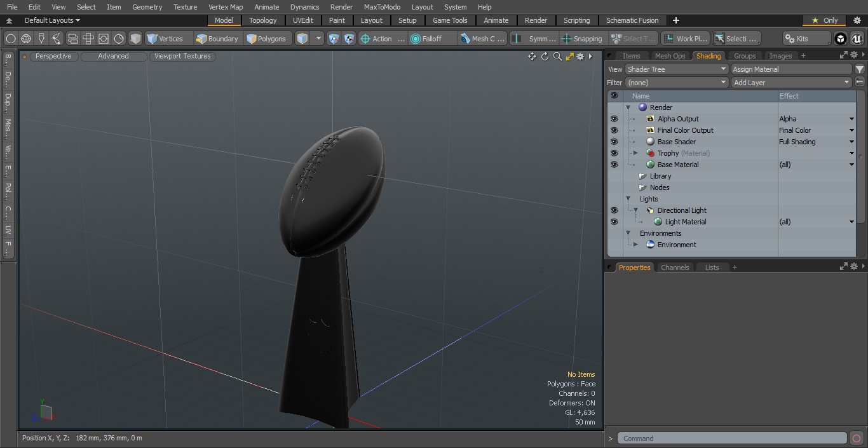This screenshot has width=868, height=448.
Task: Open the viewport settings gear
Action: tap(580, 57)
